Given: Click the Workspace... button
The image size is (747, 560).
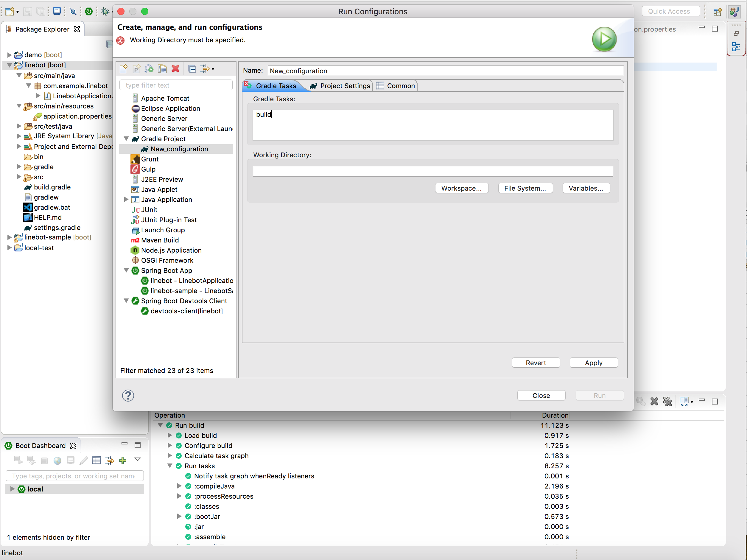Looking at the screenshot, I should (461, 188).
